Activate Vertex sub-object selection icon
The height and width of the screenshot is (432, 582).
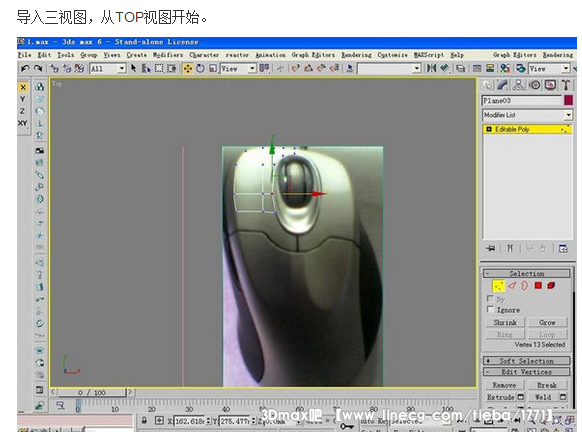tap(498, 286)
